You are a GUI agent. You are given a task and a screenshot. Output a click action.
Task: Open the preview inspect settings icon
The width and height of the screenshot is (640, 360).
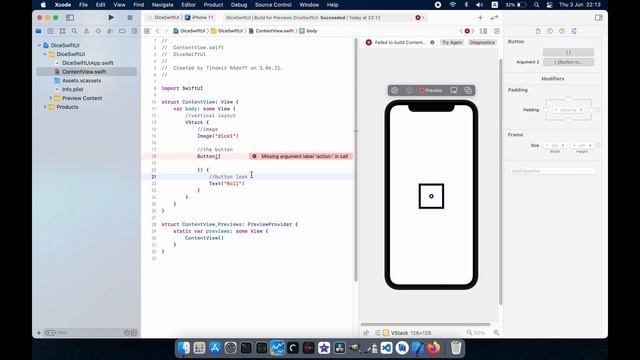(x=395, y=91)
